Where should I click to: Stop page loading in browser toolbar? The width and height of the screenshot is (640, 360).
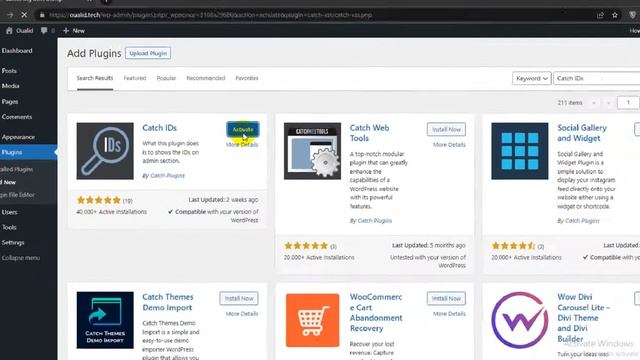pyautogui.click(x=24, y=15)
